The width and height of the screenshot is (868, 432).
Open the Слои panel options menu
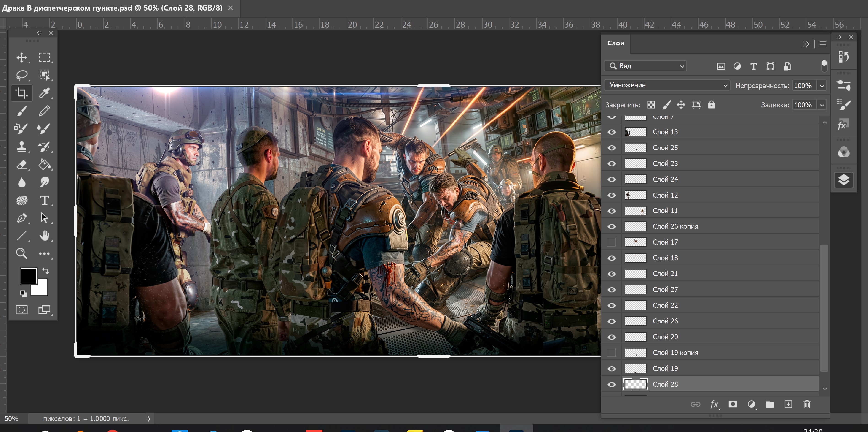(823, 44)
